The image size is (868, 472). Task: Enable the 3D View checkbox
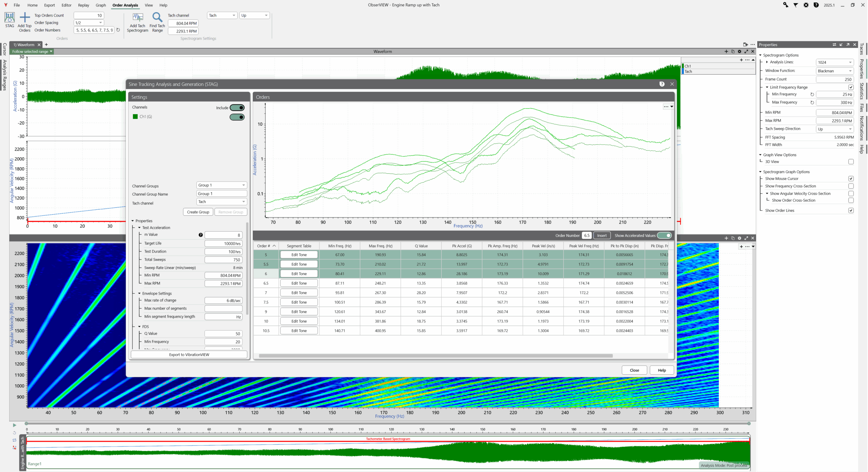pos(851,162)
